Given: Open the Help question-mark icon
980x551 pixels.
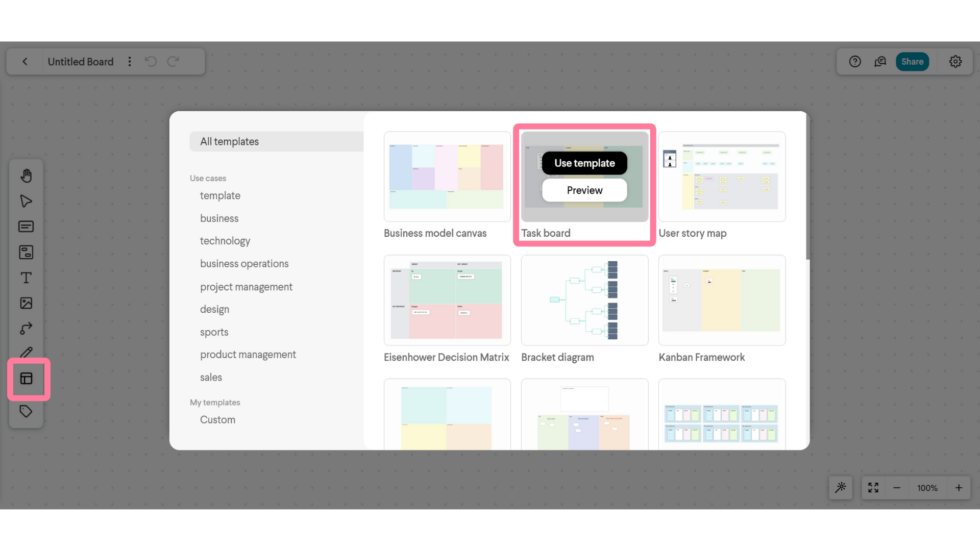Looking at the screenshot, I should click(855, 62).
